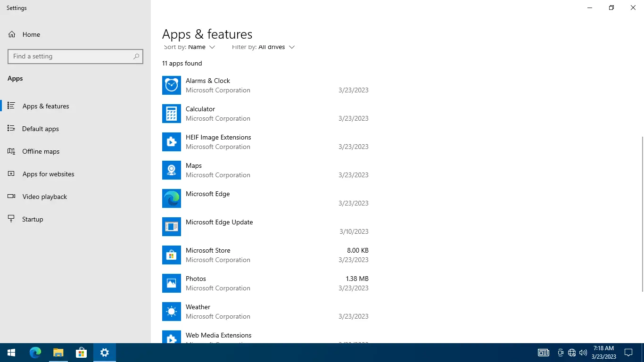Click the Photos app icon
This screenshot has height=362, width=644.
172,283
